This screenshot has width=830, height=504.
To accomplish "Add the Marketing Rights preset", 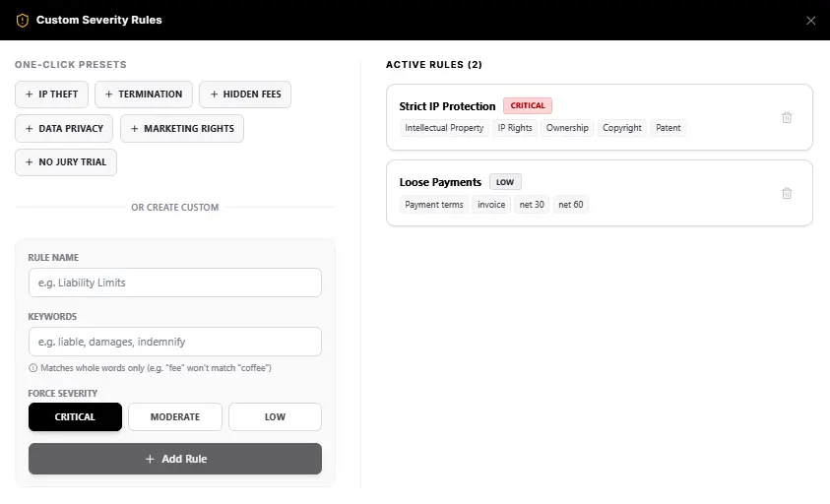I will coord(182,129).
